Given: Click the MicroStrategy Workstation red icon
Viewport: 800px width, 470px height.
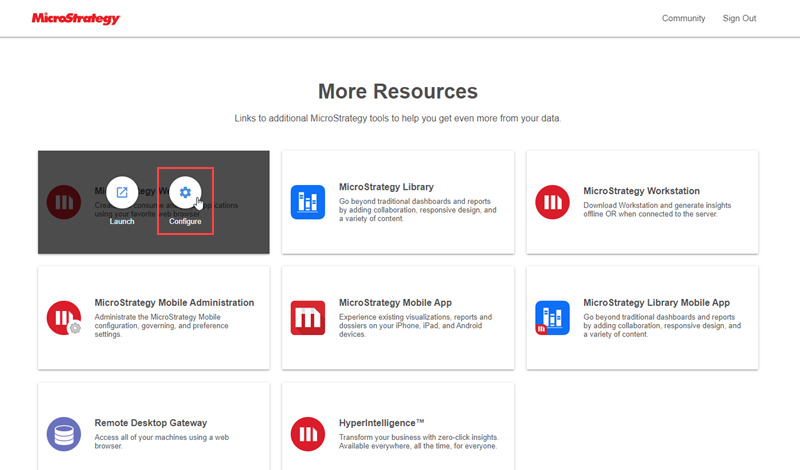Looking at the screenshot, I should (x=552, y=202).
